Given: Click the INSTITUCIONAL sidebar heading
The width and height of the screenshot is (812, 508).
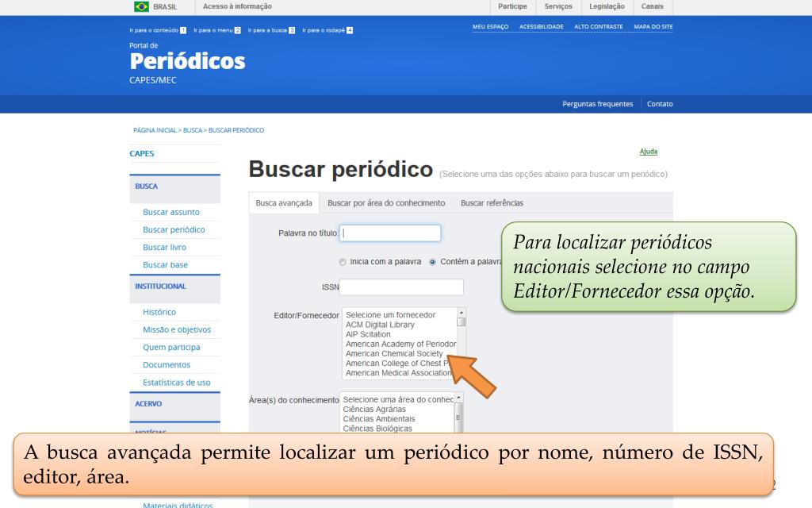Looking at the screenshot, I should click(x=160, y=286).
